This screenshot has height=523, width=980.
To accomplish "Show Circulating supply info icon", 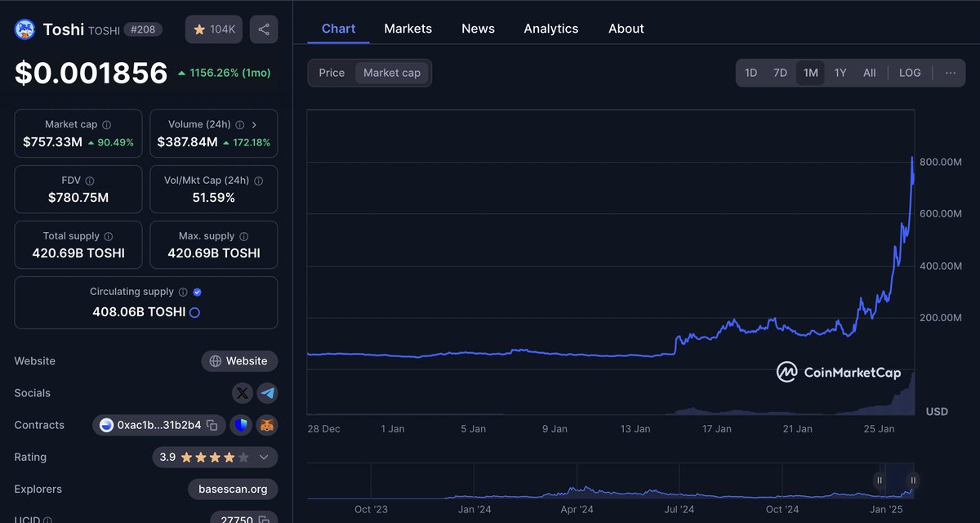I will 183,292.
